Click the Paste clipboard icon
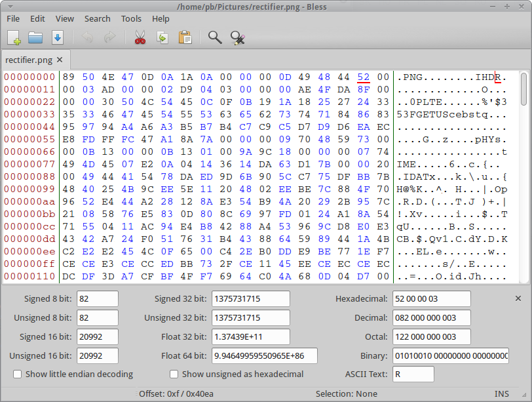 (x=185, y=37)
